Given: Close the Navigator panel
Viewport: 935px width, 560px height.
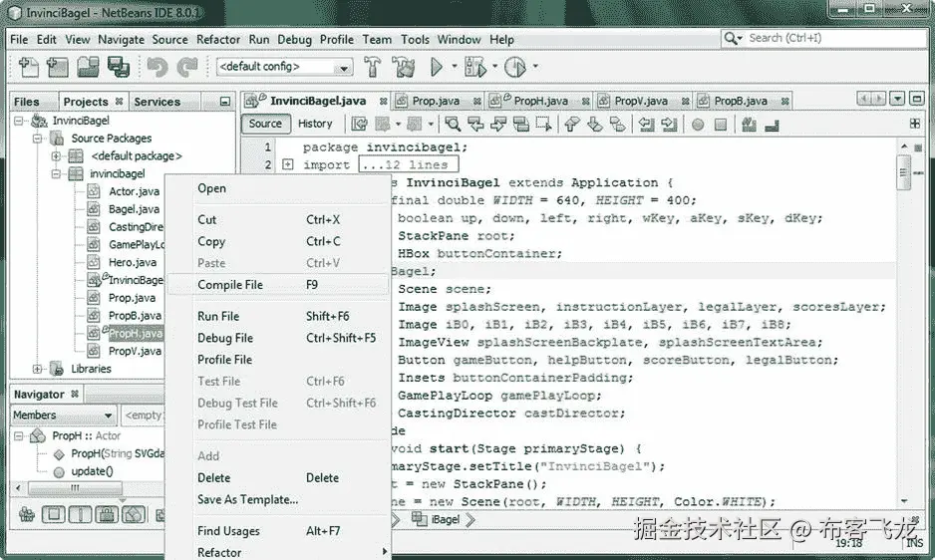Looking at the screenshot, I should click(75, 394).
